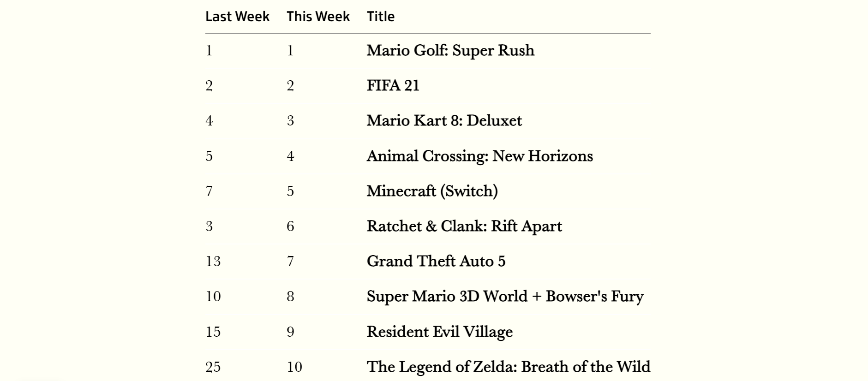Click last week rank 25 cell
The height and width of the screenshot is (381, 868).
(213, 367)
